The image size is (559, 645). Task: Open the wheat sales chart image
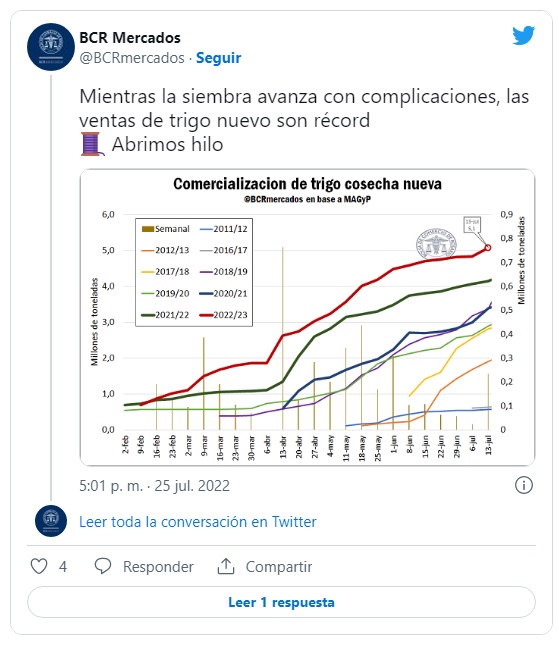(x=308, y=317)
